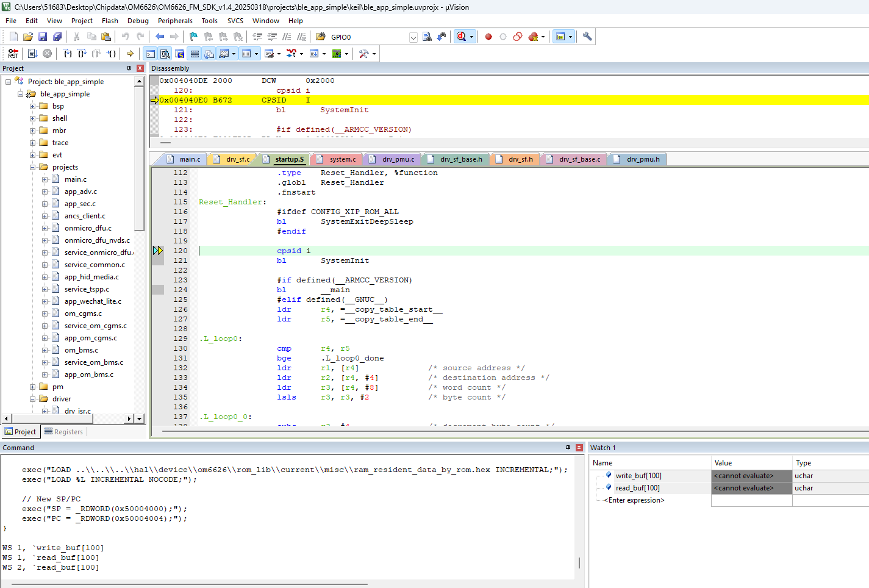The image size is (869, 588).
Task: Expand the bsp folder in project tree
Action: click(33, 106)
